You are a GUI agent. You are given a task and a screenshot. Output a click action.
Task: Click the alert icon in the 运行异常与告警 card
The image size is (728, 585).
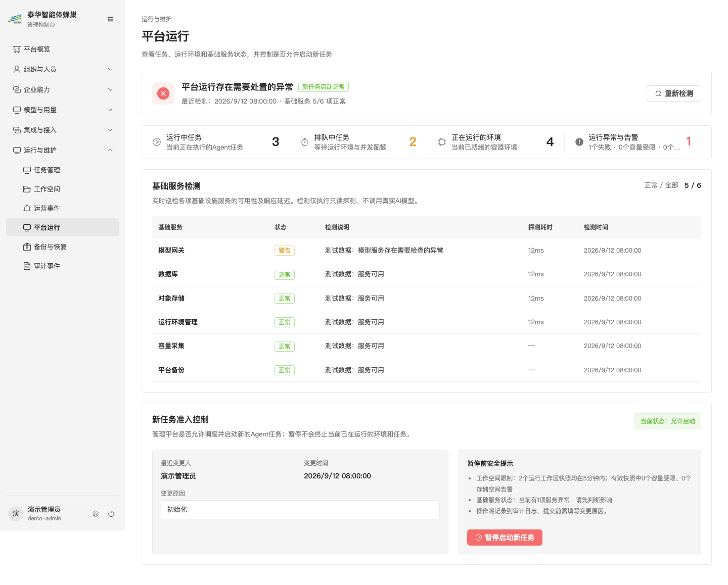(x=579, y=142)
